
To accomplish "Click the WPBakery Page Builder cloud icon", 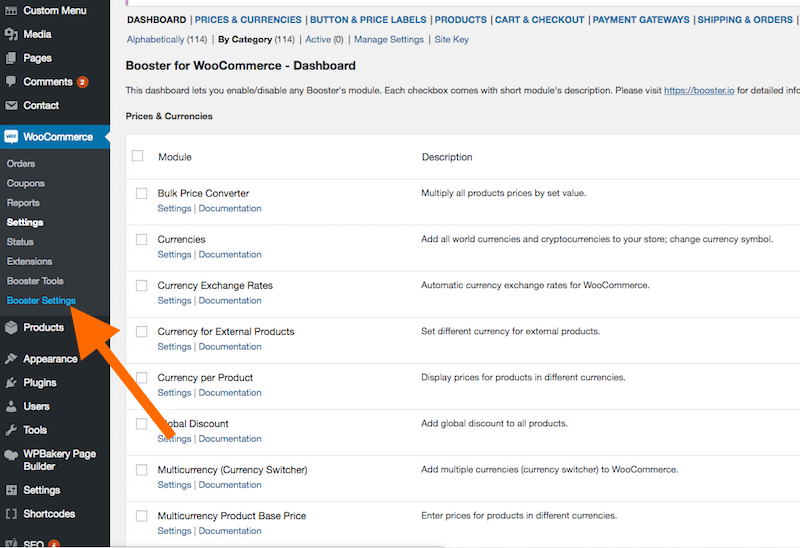I will click(11, 455).
